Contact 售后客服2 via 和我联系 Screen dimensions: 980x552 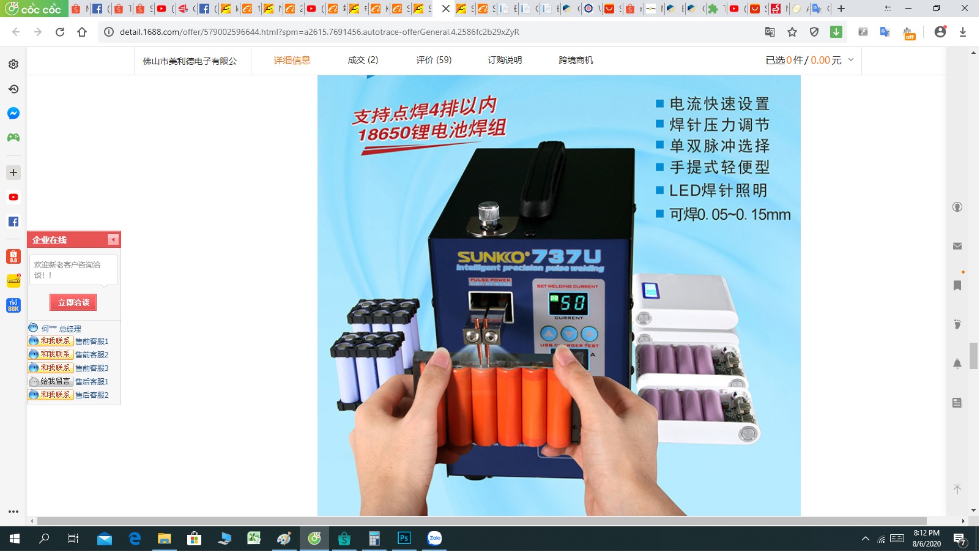click(x=51, y=395)
